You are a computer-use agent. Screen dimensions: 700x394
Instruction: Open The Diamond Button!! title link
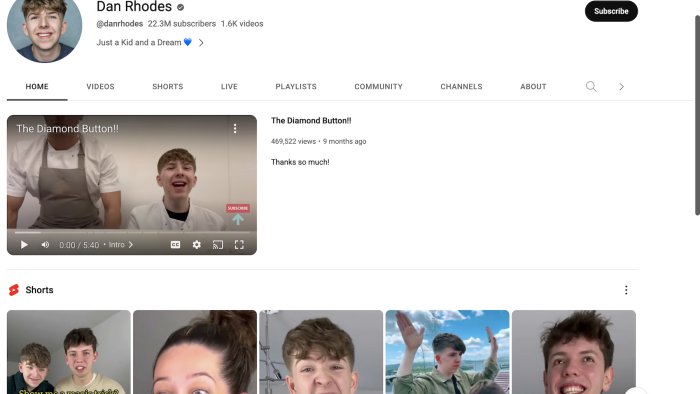click(311, 120)
